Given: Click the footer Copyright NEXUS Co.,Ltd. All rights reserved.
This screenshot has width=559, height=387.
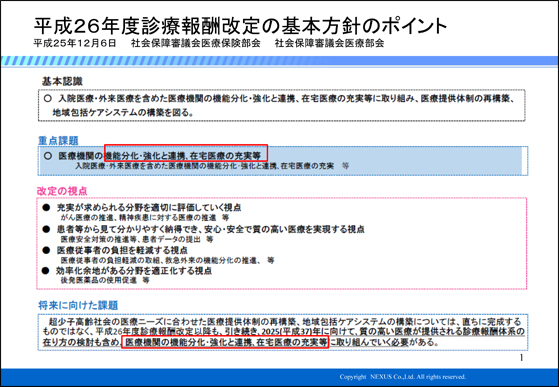Looking at the screenshot, I should 402,377.
